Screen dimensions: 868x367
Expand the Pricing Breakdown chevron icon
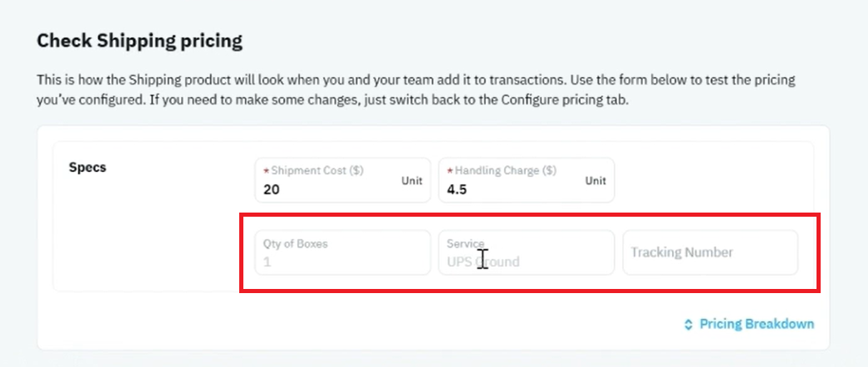[688, 325]
